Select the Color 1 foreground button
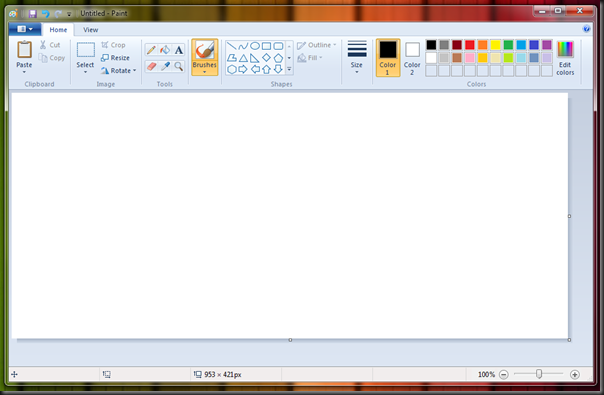 pos(388,58)
